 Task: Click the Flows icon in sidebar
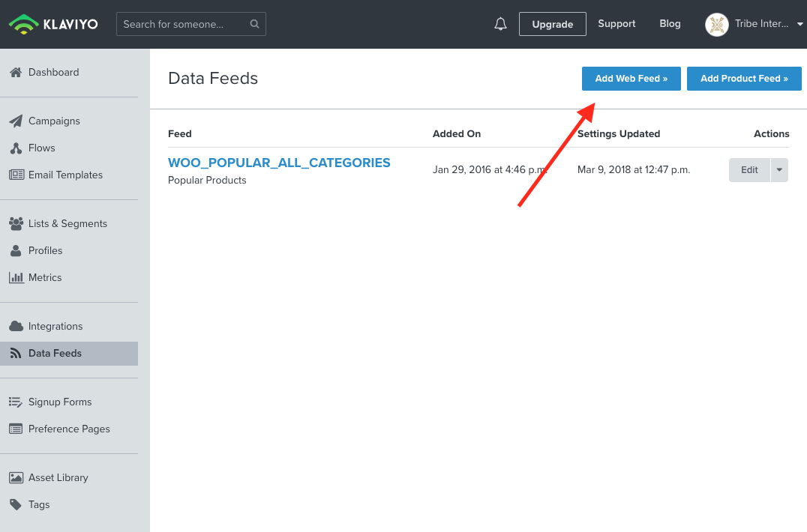(16, 148)
